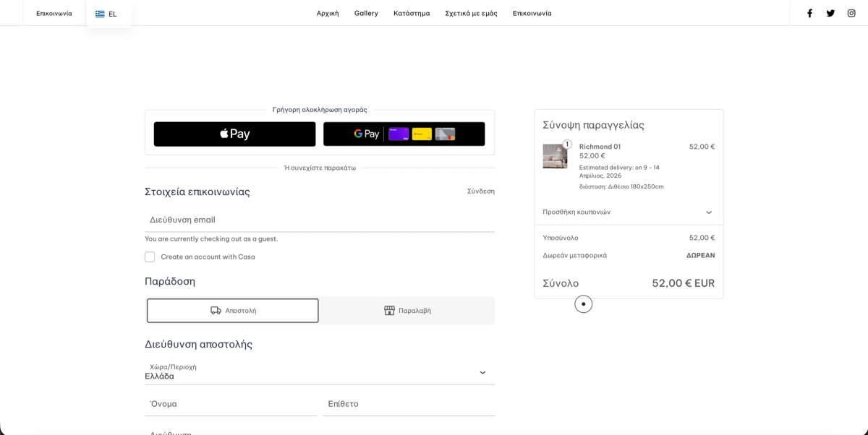Open Σχετικά με εμάς menu item
The width and height of the screenshot is (868, 435).
point(471,13)
